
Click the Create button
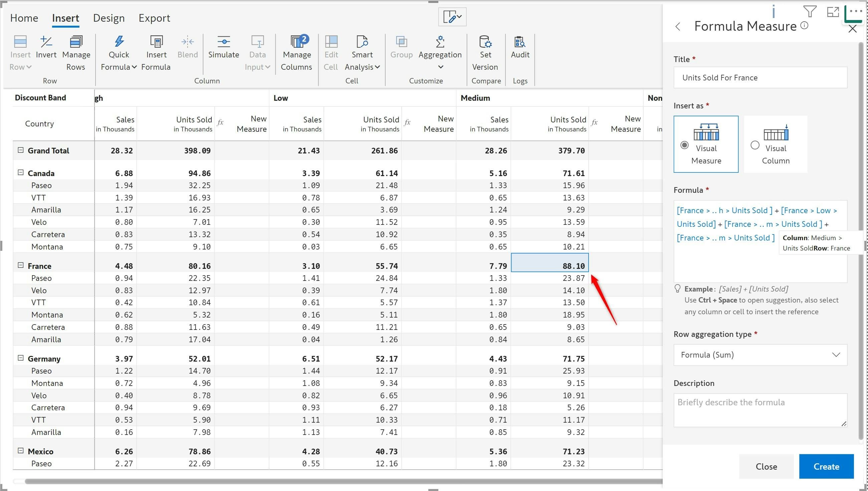pos(825,466)
